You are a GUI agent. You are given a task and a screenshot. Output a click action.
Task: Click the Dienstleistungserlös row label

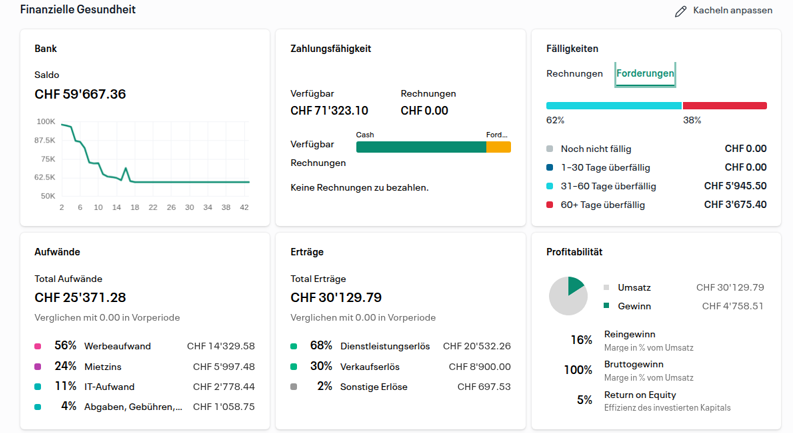point(385,347)
